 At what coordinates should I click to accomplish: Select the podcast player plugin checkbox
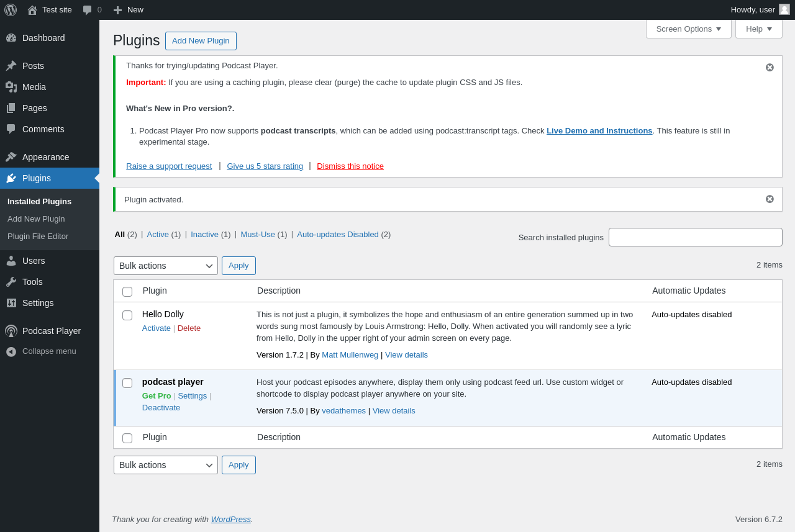(x=127, y=383)
